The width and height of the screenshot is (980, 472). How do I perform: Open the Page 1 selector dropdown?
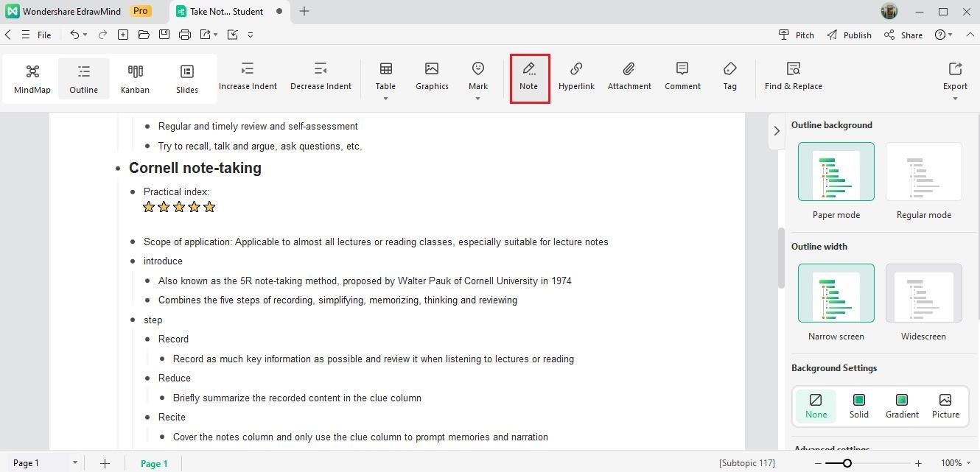(74, 463)
